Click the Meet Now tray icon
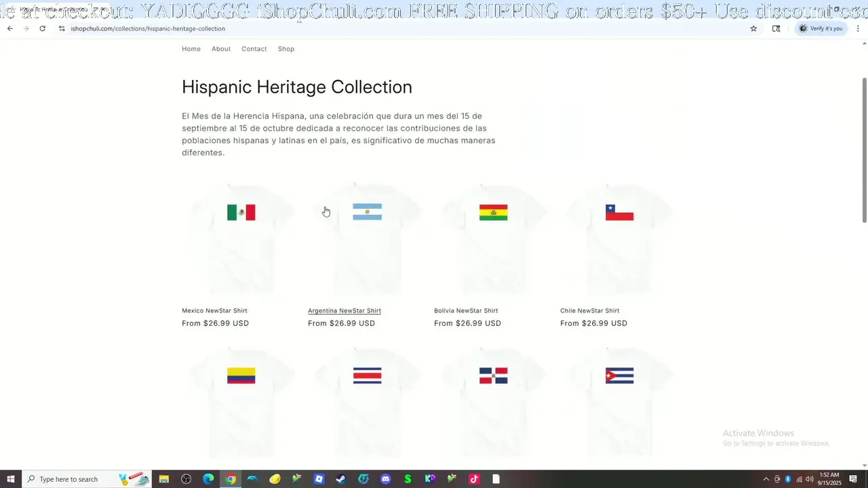The width and height of the screenshot is (868, 488). tap(777, 479)
